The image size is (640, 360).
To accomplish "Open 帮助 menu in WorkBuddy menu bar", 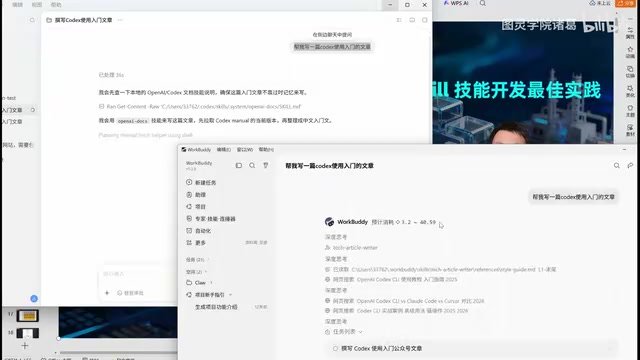I will pos(266,150).
